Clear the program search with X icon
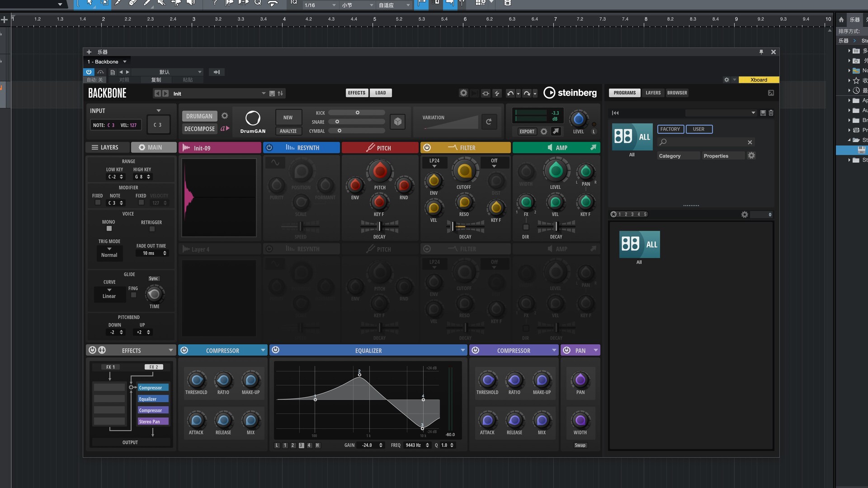This screenshot has width=868, height=488. [750, 142]
